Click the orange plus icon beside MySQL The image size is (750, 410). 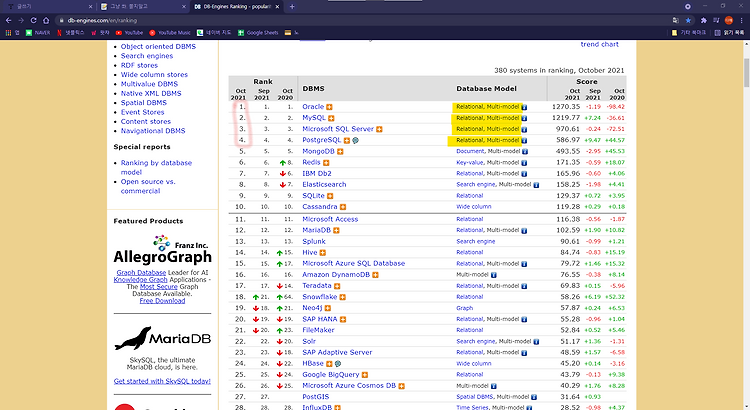point(331,118)
